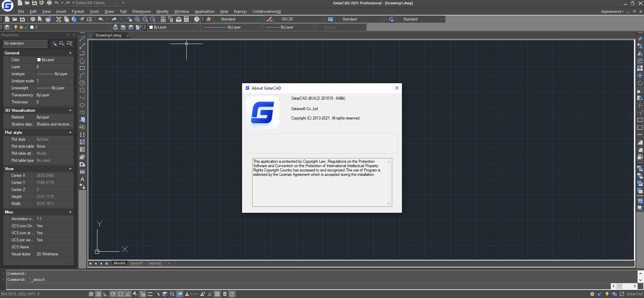This screenshot has height=298, width=644.
Task: Click the Cut scissors icon
Action: click(59, 19)
